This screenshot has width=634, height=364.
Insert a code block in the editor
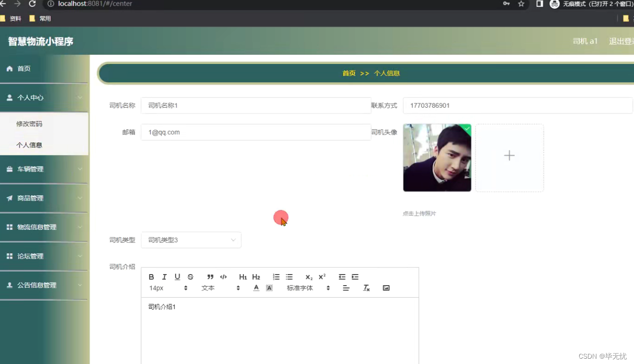click(223, 276)
